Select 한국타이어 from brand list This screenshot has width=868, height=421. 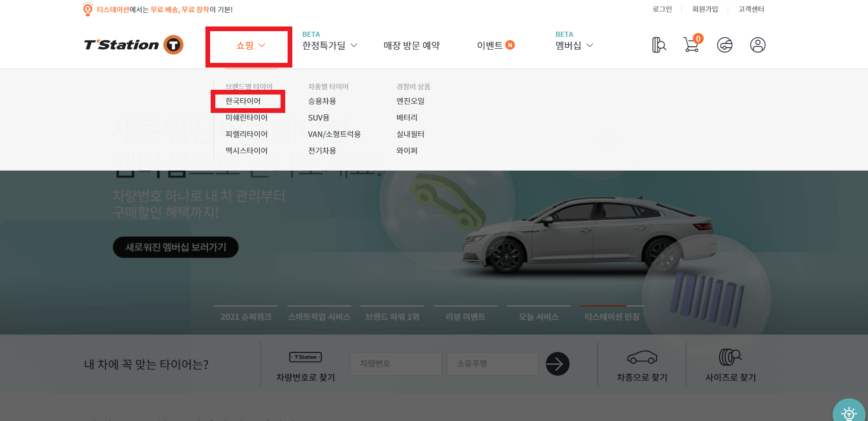point(243,101)
